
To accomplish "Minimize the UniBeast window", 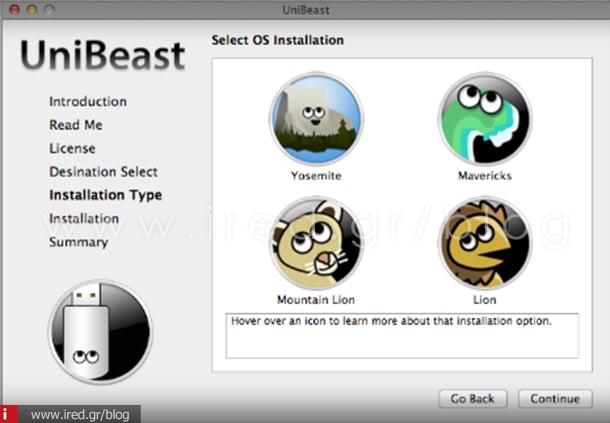I will click(32, 10).
